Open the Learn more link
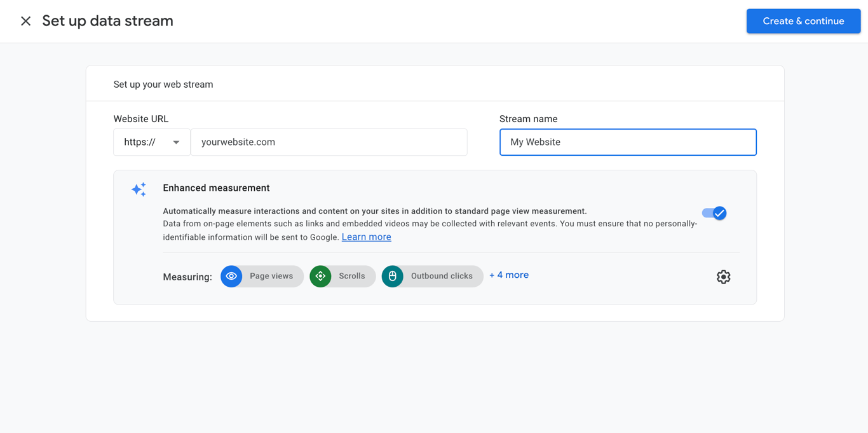Image resolution: width=868 pixels, height=433 pixels. pos(366,236)
